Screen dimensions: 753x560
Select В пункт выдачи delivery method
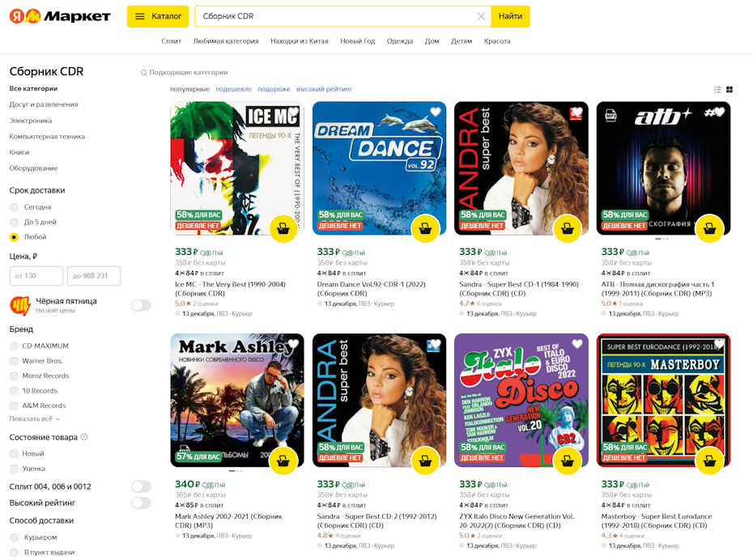click(x=15, y=553)
